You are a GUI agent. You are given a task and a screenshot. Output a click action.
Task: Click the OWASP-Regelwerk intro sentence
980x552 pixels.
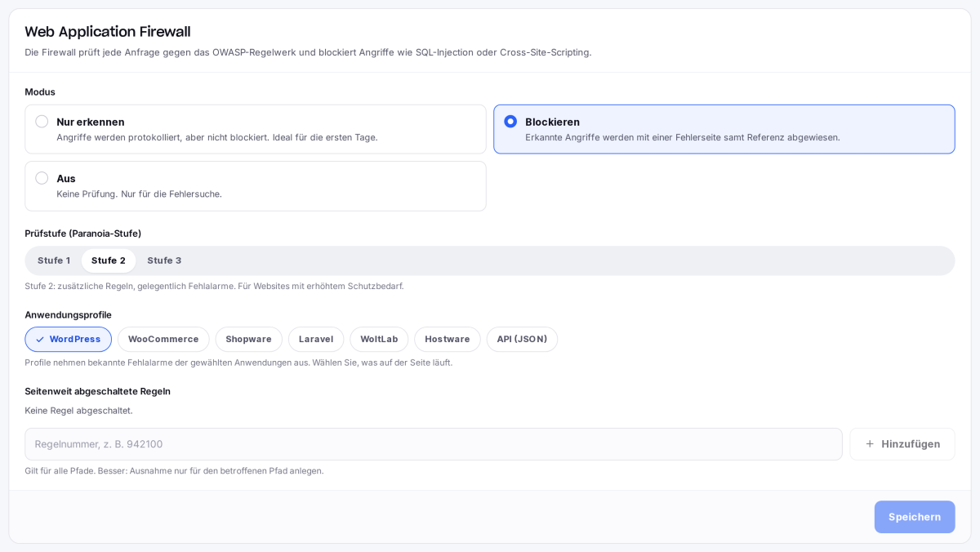pos(308,52)
